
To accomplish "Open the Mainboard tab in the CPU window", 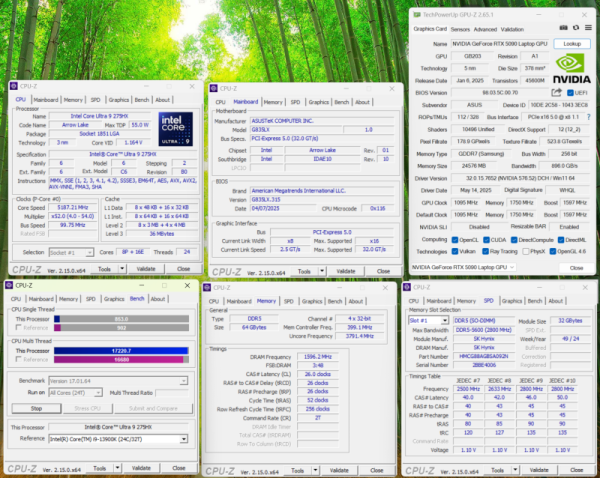I will click(x=46, y=100).
